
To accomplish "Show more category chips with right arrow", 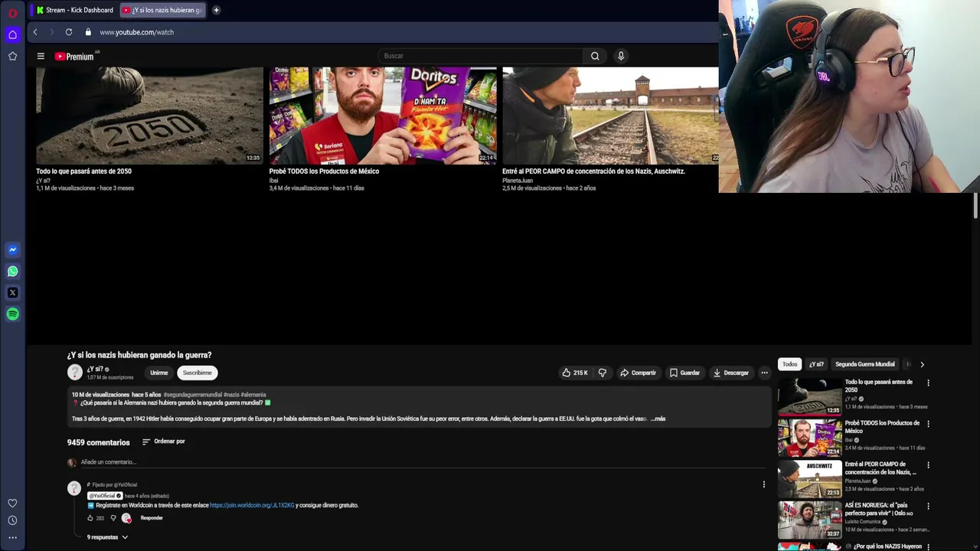I will pyautogui.click(x=922, y=364).
